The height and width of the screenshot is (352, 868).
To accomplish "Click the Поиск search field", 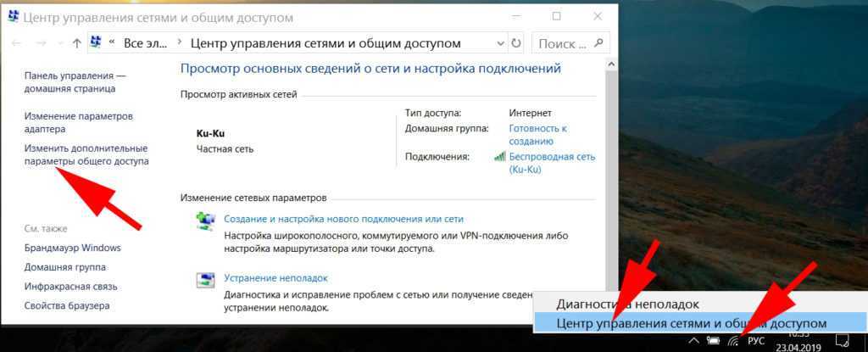I will [x=563, y=43].
